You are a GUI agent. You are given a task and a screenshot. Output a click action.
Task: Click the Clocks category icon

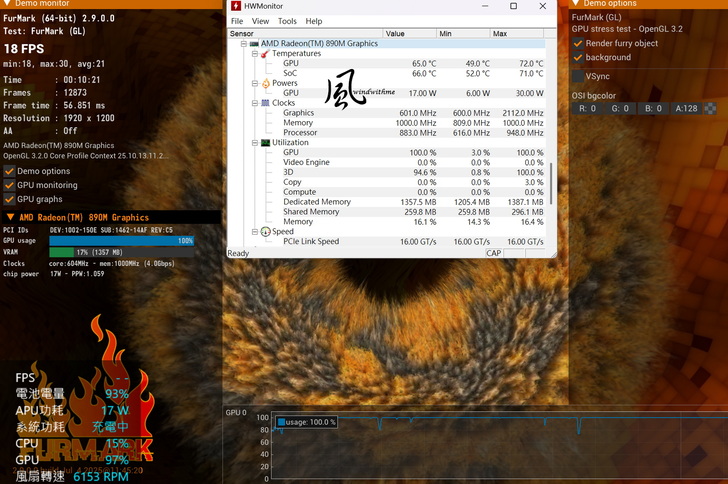265,103
